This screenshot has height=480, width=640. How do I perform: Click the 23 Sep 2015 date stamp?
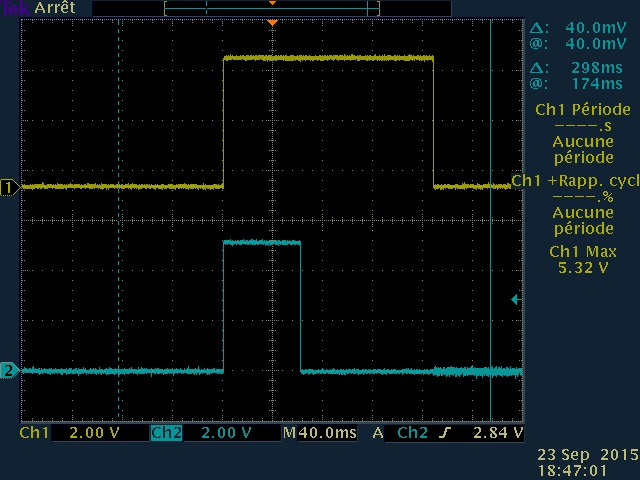(588, 454)
